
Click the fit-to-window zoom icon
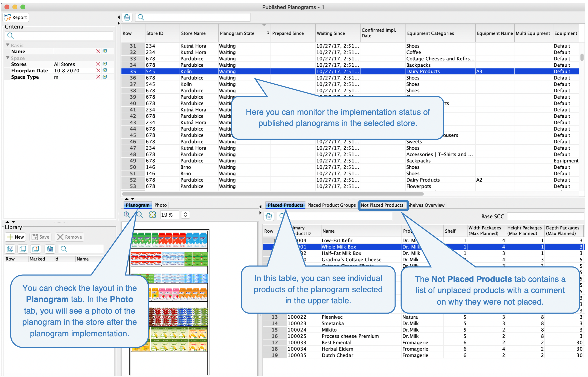pyautogui.click(x=153, y=215)
